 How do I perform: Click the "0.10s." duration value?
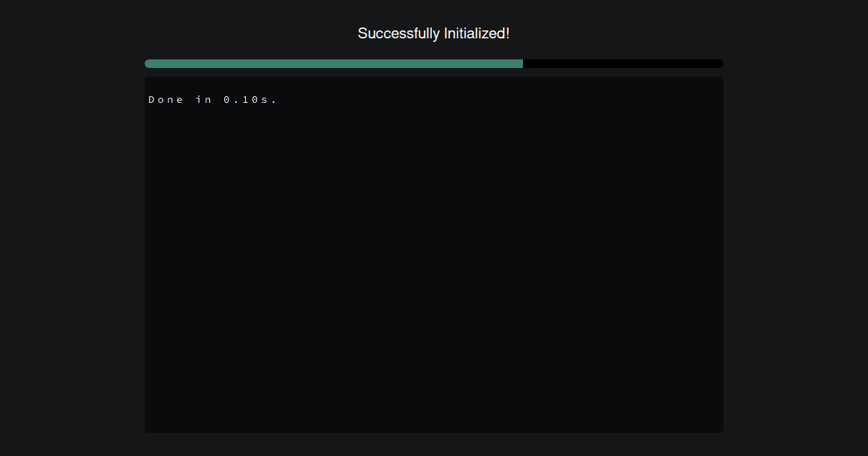[x=250, y=100]
